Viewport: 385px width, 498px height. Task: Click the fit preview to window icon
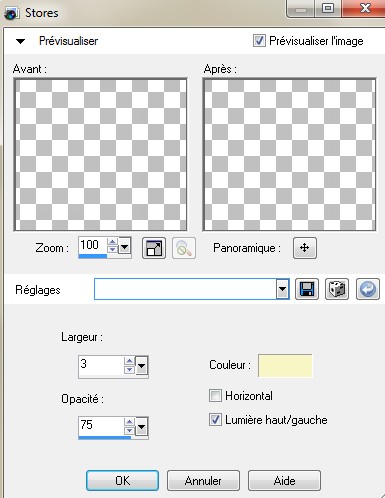154,248
